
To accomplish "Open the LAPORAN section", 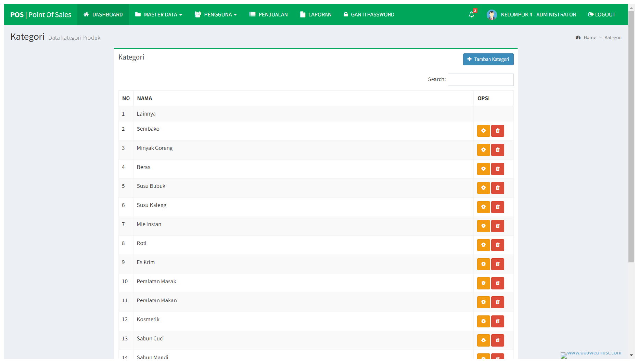I will [x=316, y=14].
